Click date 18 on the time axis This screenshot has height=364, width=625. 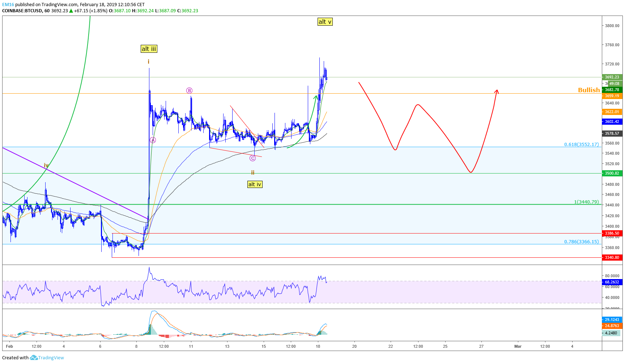(318, 346)
